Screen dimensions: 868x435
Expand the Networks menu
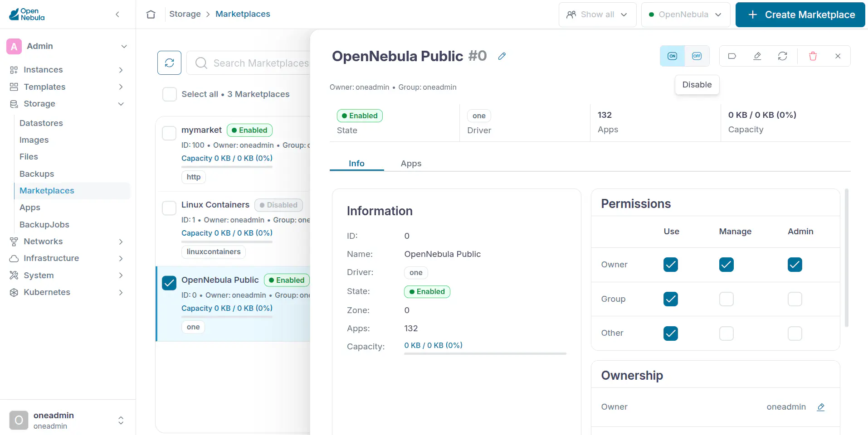[x=67, y=242]
